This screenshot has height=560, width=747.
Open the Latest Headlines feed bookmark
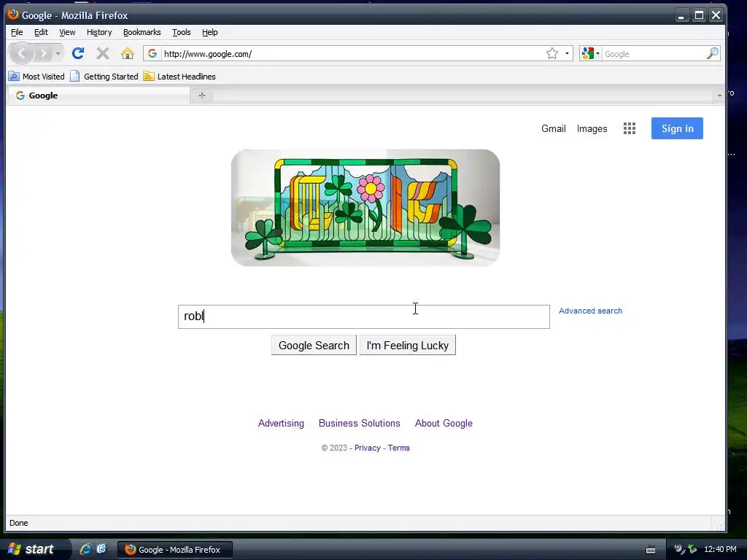point(179,76)
